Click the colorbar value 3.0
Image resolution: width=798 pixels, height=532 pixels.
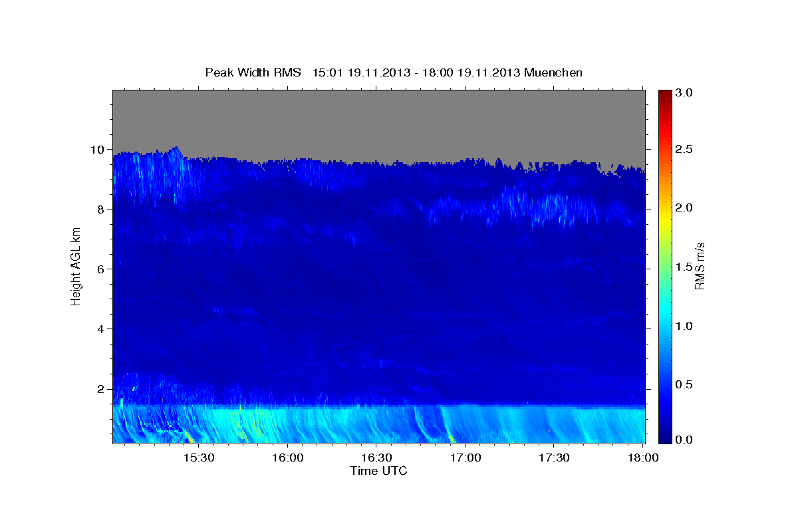[685, 92]
